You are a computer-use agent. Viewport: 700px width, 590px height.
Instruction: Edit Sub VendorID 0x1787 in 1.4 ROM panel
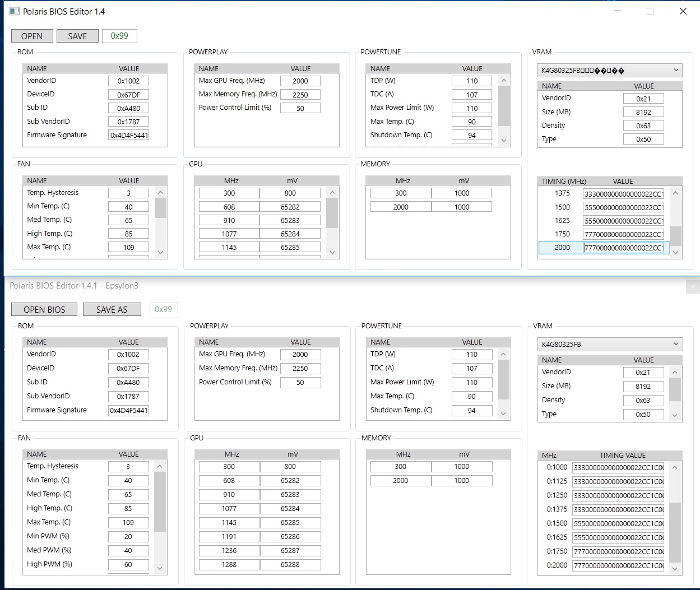point(128,122)
